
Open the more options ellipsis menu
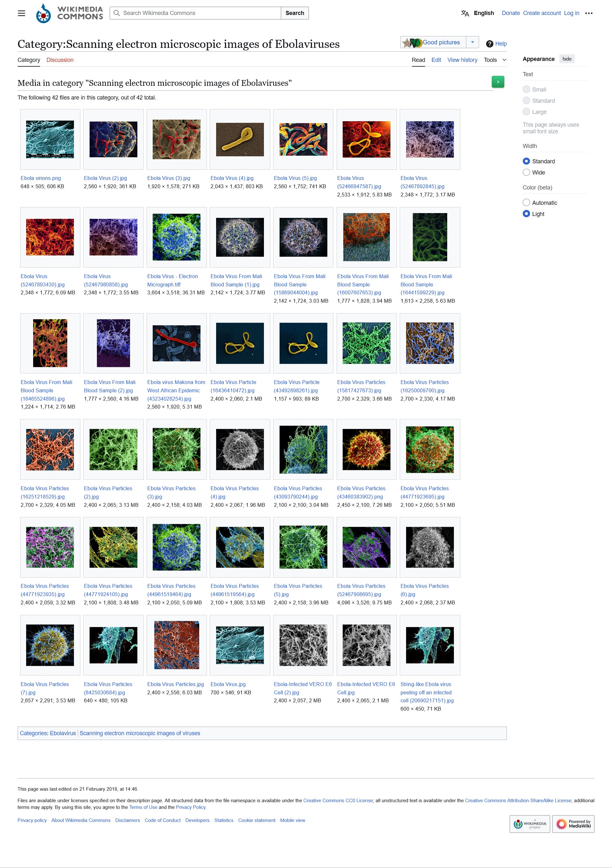(x=588, y=13)
